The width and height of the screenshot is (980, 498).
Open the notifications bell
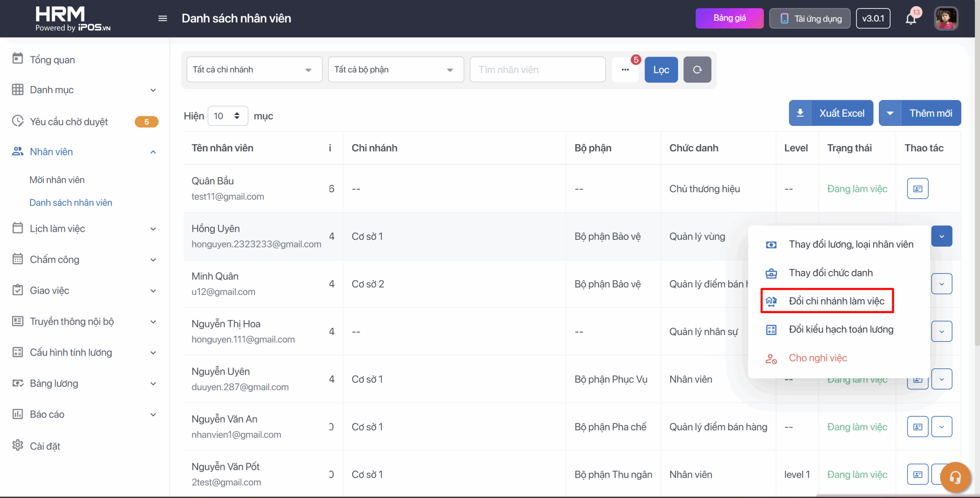tap(911, 19)
